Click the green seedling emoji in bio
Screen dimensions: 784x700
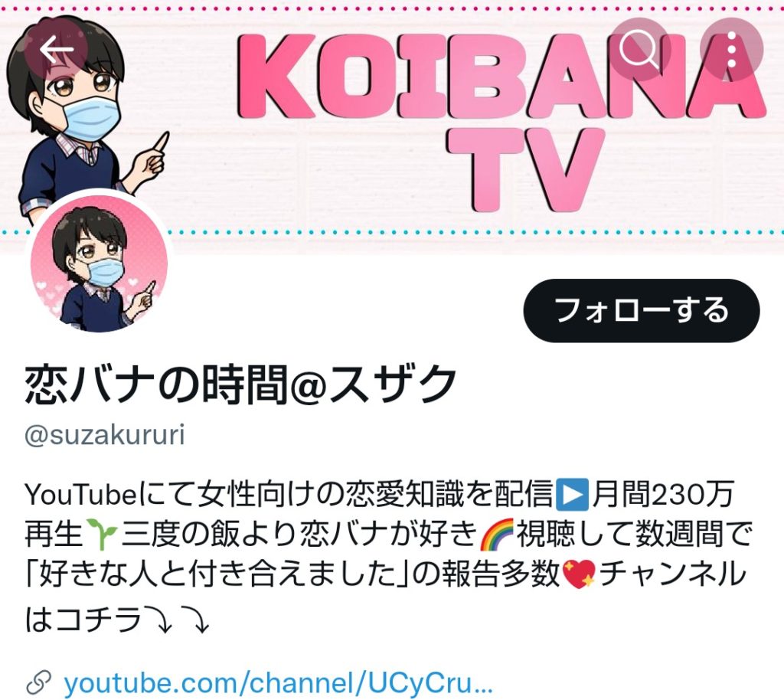pos(102,534)
